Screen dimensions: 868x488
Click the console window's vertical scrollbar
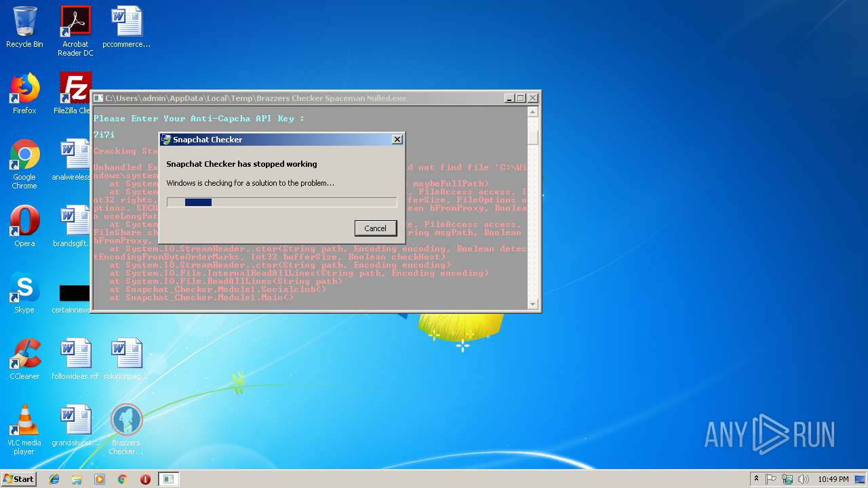pyautogui.click(x=533, y=207)
